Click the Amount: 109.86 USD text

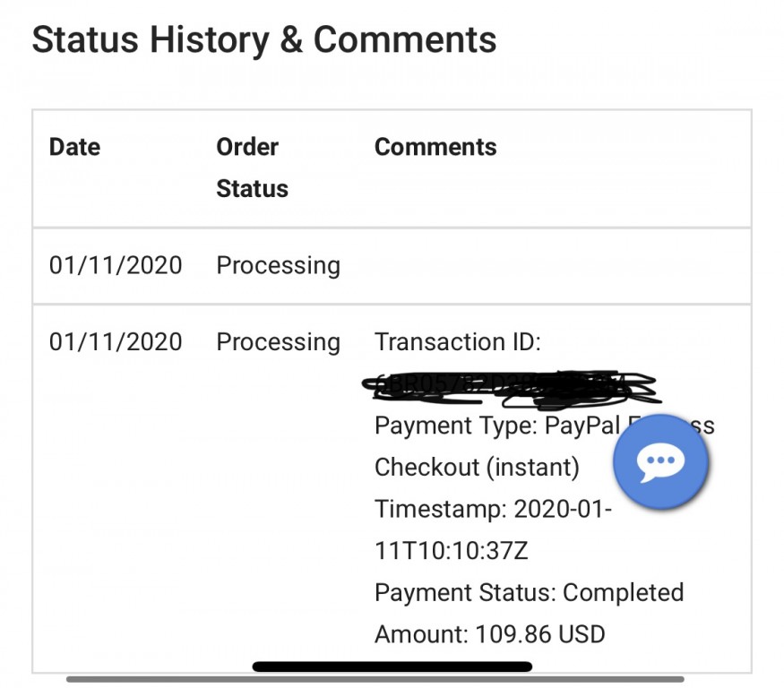tap(490, 634)
